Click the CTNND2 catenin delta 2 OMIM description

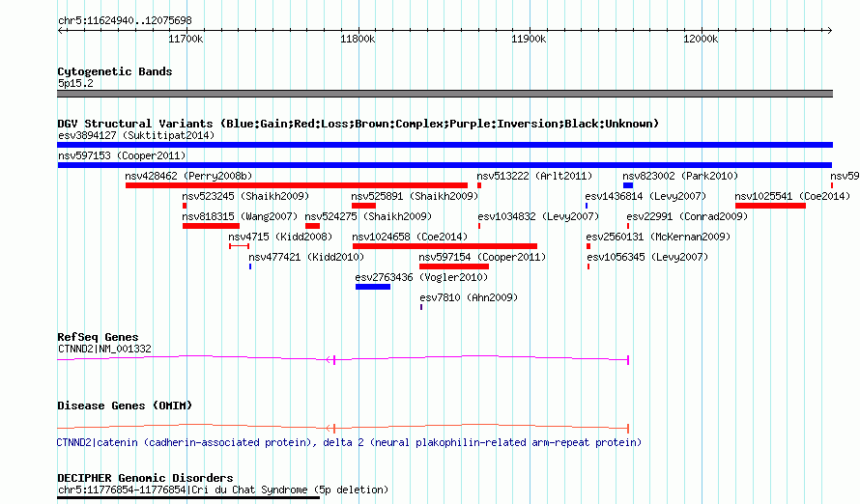click(349, 442)
